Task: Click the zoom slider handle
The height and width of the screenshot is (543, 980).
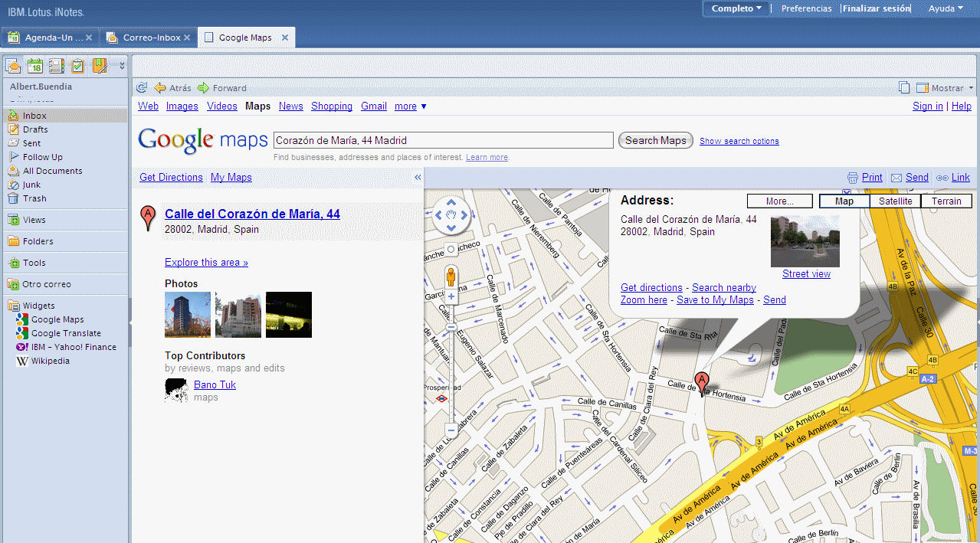Action: point(451,327)
